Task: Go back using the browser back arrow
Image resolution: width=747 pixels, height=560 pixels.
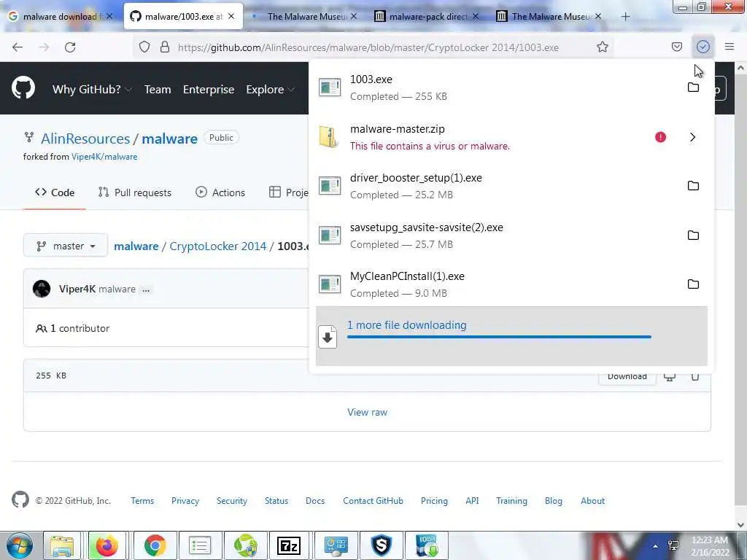Action: 18,47
